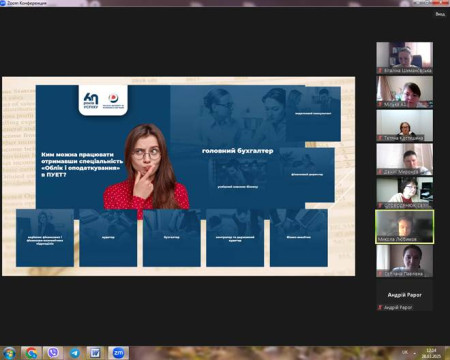Open Telegram from the taskbar
This screenshot has width=450, height=360.
(75, 353)
